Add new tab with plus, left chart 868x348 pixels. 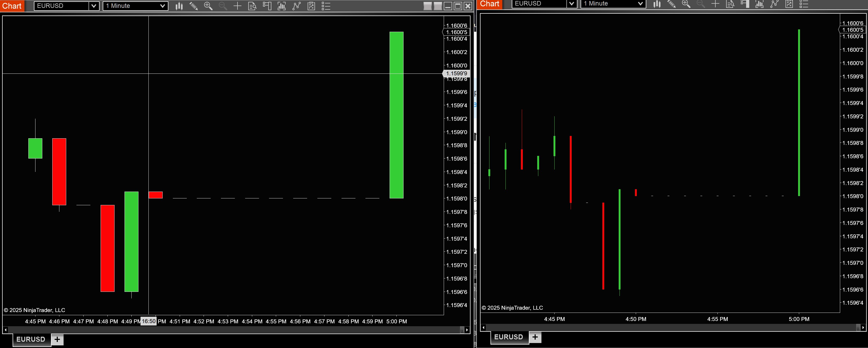57,339
